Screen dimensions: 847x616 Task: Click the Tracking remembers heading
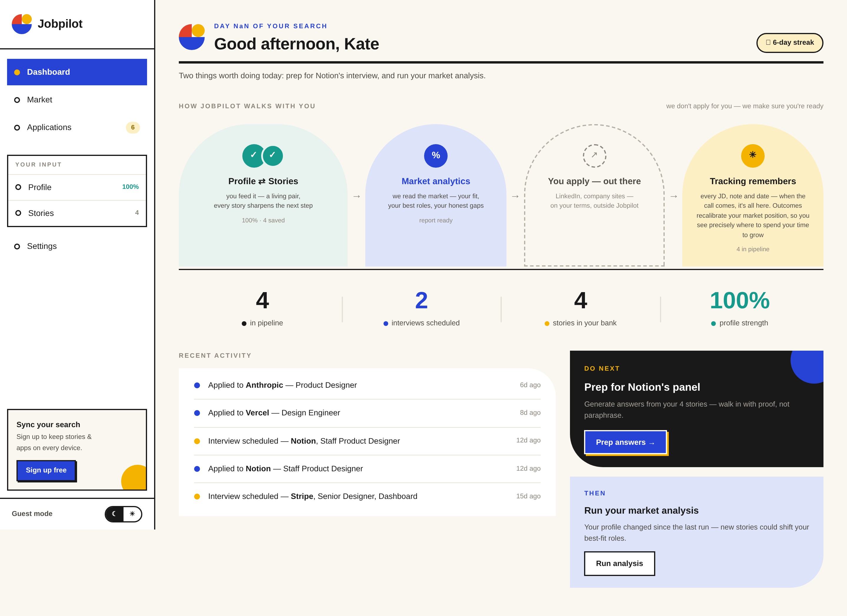[x=753, y=181]
